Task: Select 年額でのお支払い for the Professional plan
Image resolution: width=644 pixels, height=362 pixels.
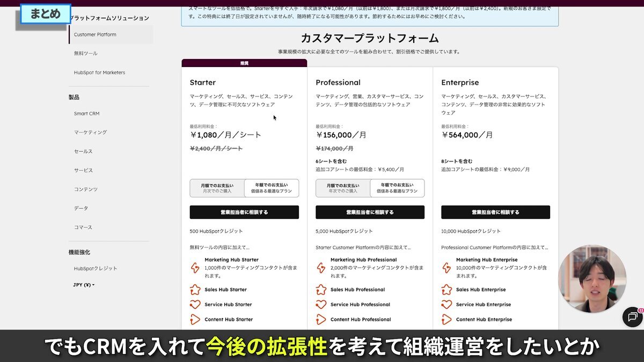Action: (x=397, y=188)
